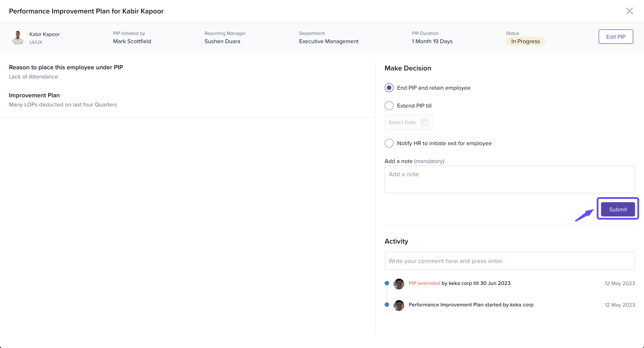Select Notify HR to initiate exit
The image size is (644, 348).
click(389, 143)
